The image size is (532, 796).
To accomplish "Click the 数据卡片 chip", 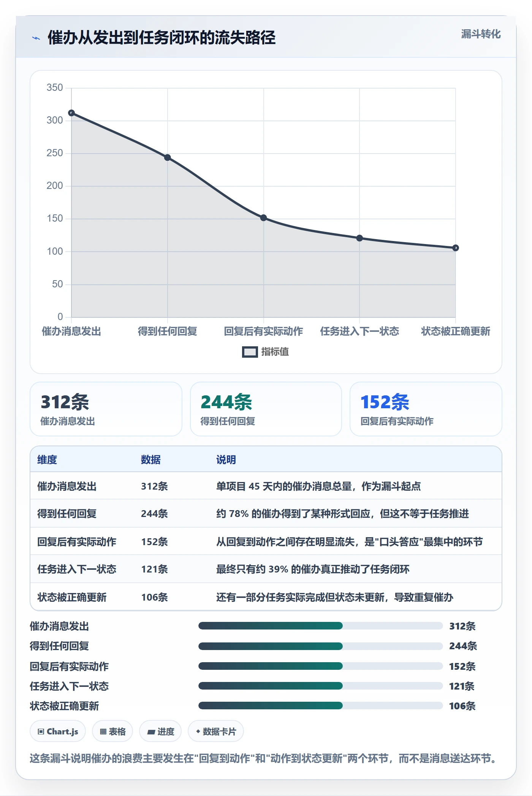I will tap(215, 731).
